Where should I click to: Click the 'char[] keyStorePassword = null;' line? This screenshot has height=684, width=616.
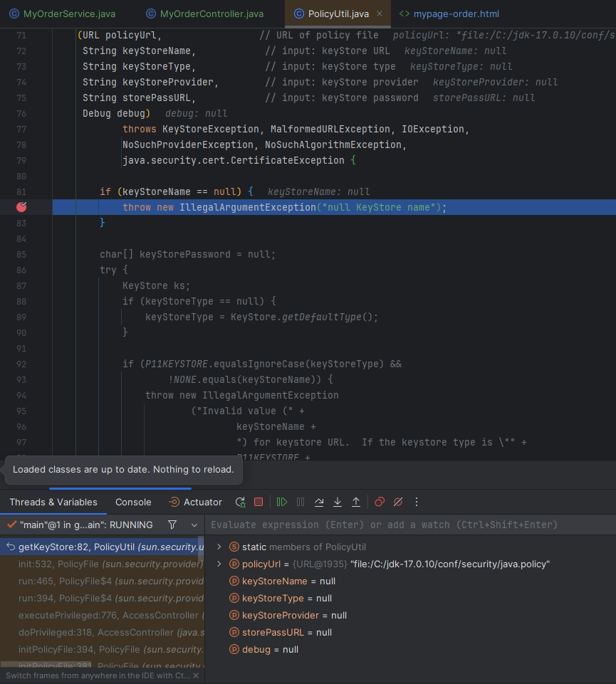pyautogui.click(x=188, y=254)
